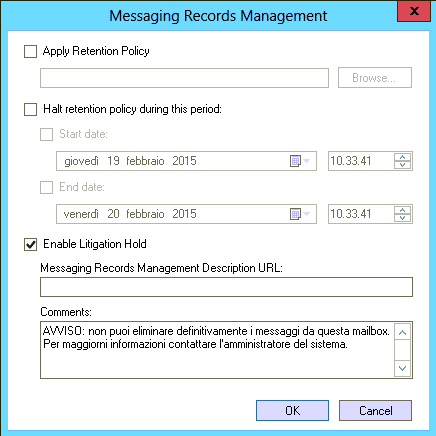Viewport: 436px width, 436px height.
Task: Close the Messaging Records Management dialog
Action: [414, 11]
